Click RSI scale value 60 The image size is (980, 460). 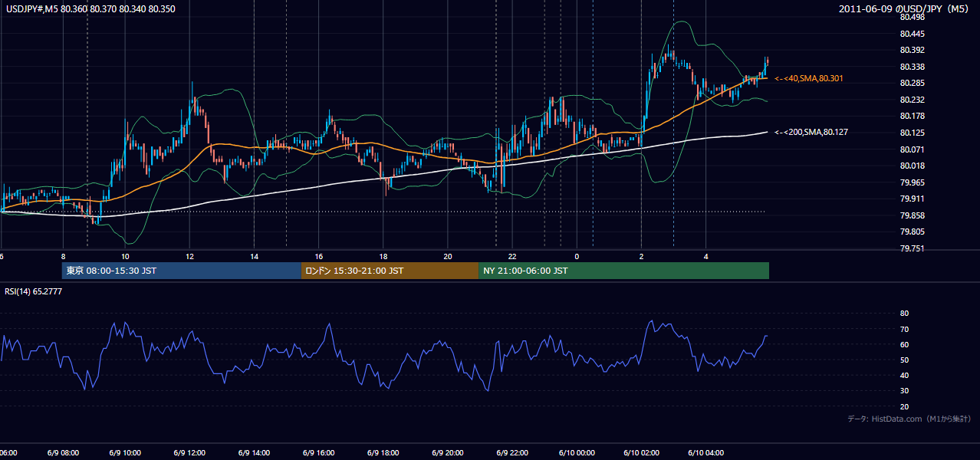coord(904,344)
